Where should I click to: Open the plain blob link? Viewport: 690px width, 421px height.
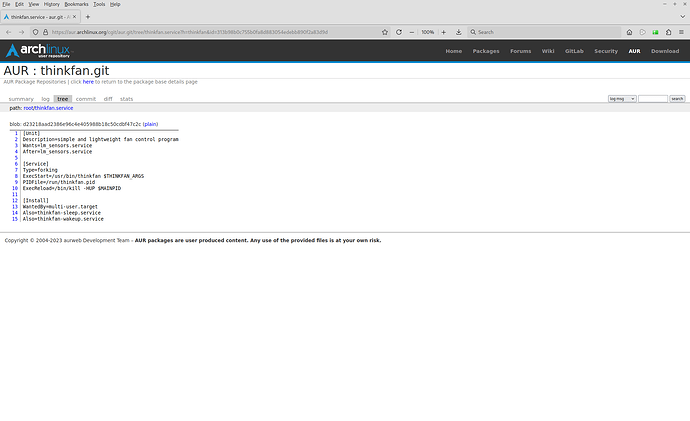(150, 124)
